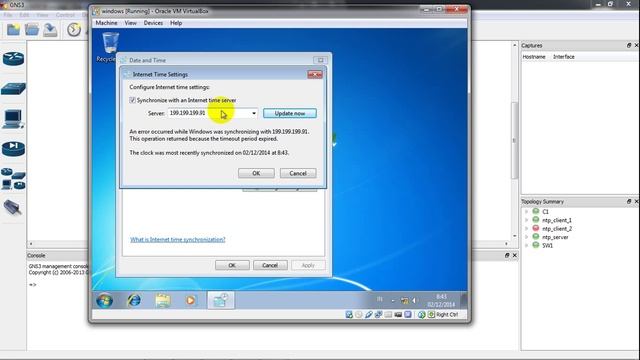
Task: Click the GNS3 open project folder icon
Action: pyautogui.click(x=31, y=30)
